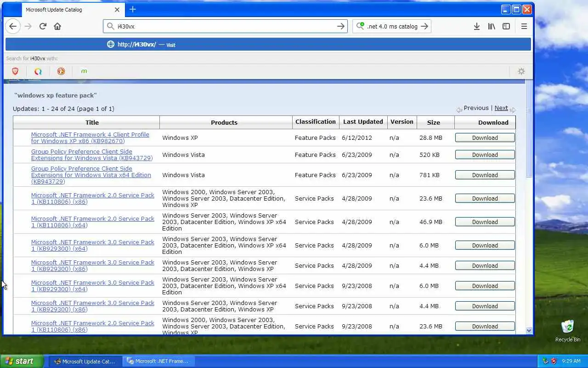
Task: Sort by the Size column header
Action: pyautogui.click(x=434, y=122)
